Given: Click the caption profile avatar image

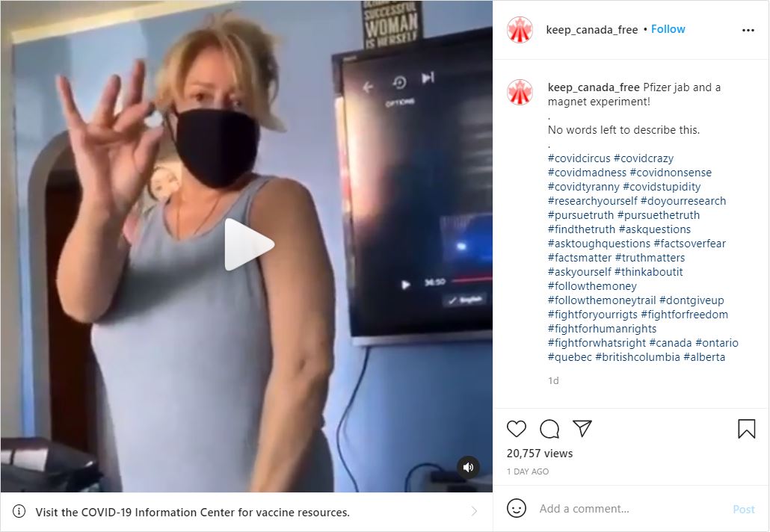Looking at the screenshot, I should point(520,92).
